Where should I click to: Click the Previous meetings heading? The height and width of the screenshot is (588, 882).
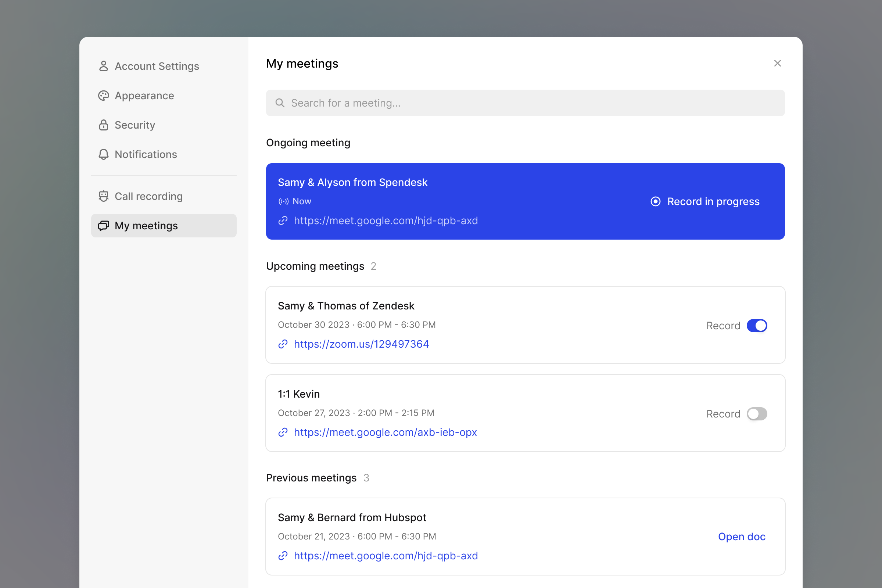[x=311, y=478]
